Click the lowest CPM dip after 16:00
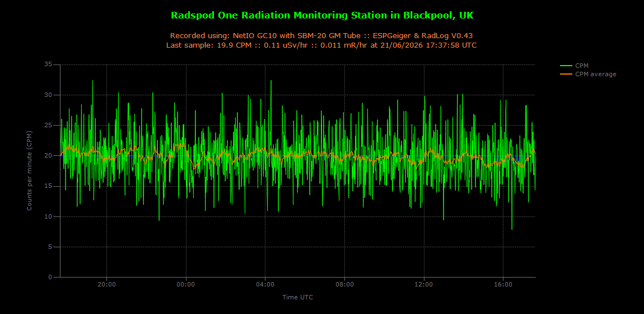 (x=512, y=229)
